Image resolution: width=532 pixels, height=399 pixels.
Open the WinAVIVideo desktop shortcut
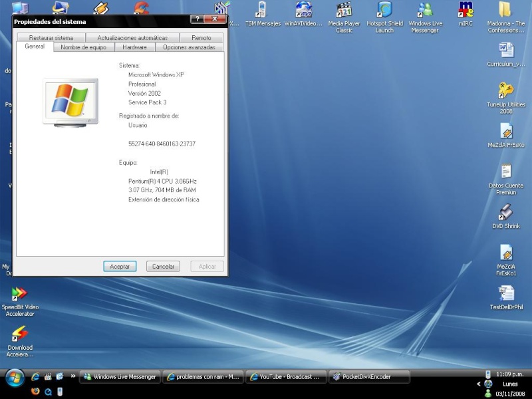(303, 14)
